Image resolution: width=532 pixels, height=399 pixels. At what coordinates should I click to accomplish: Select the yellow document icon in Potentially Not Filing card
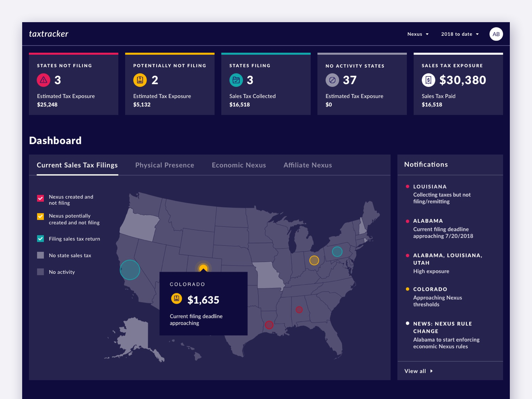click(139, 80)
